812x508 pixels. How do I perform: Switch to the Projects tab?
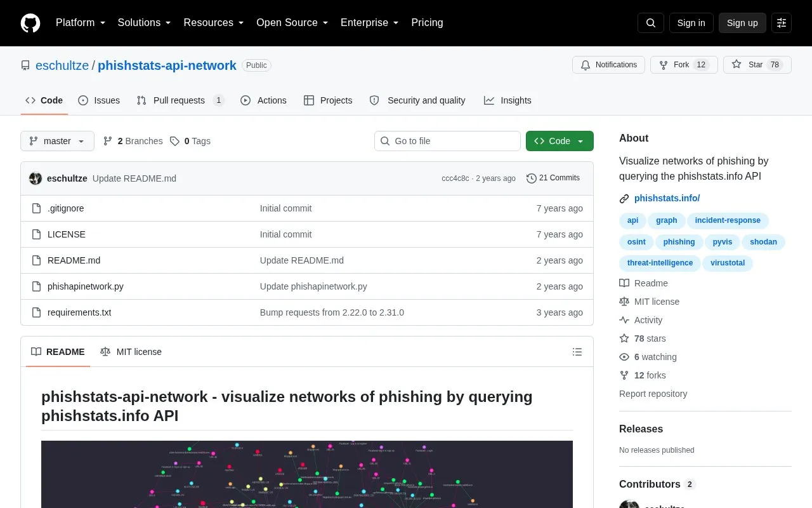click(328, 100)
